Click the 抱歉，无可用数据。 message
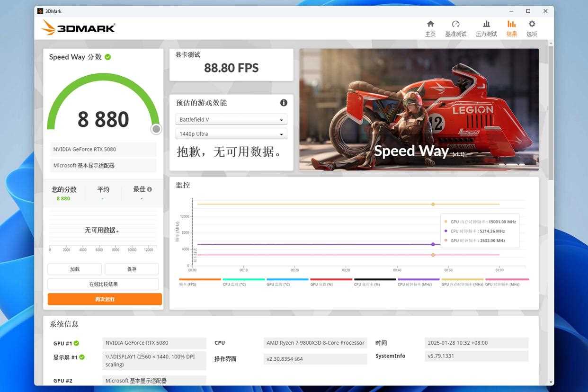The image size is (588, 392). 230,151
